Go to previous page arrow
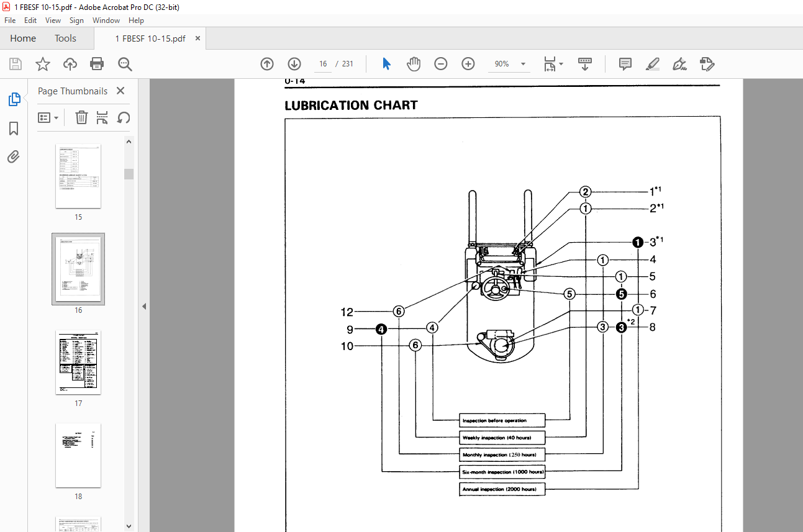Screen dimensions: 803x532 click(x=267, y=64)
